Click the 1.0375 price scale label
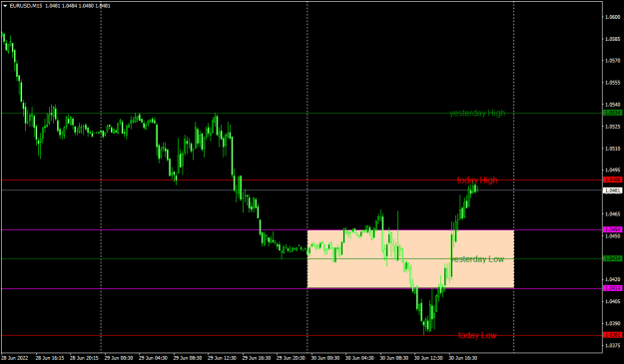This screenshot has height=364, width=624. click(612, 346)
